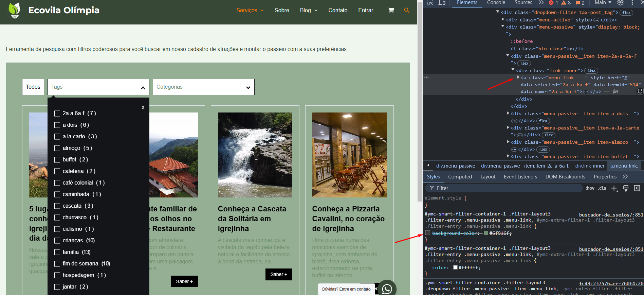Check the 'família' tag checkbox

[57, 252]
